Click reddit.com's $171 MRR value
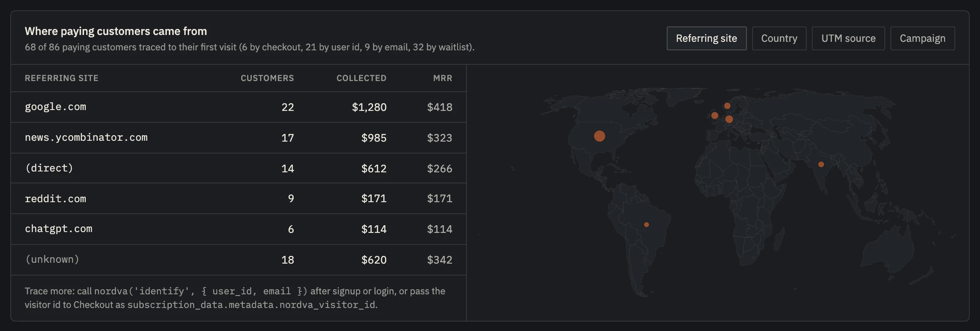 point(440,198)
